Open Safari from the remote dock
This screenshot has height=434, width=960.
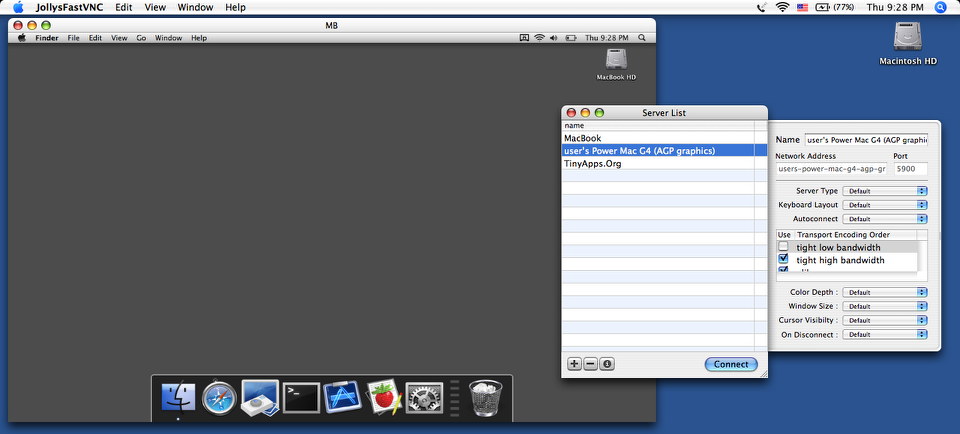(x=219, y=397)
